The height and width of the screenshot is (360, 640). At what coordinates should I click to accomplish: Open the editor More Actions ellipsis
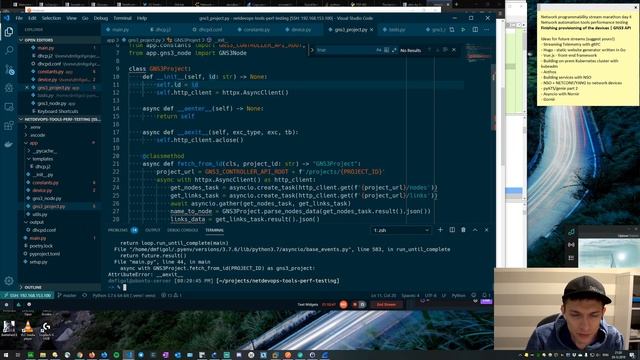click(487, 29)
